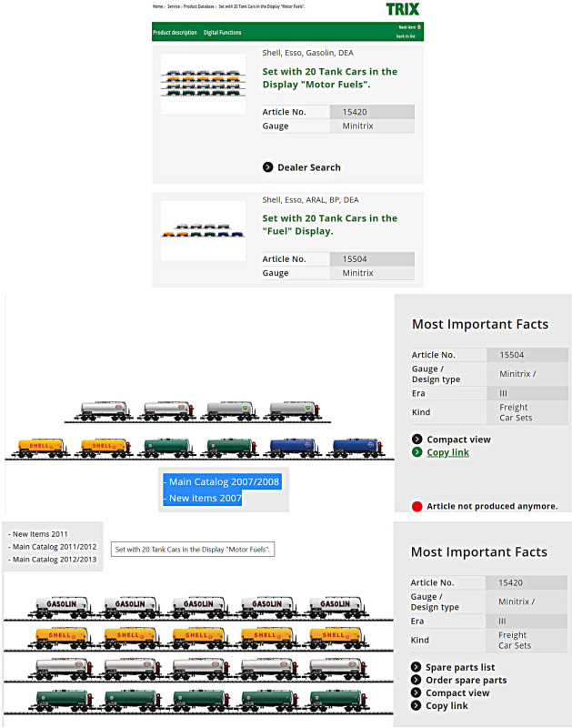572x728 pixels.
Task: Click 'Main Catalog 2011/2012' list entry
Action: pos(53,547)
